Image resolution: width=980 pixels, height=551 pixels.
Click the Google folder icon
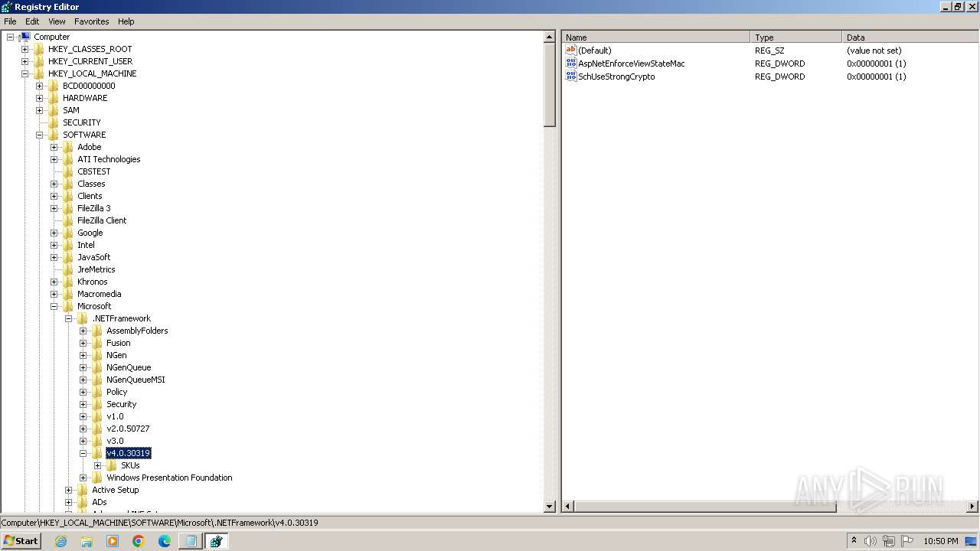pyautogui.click(x=67, y=233)
